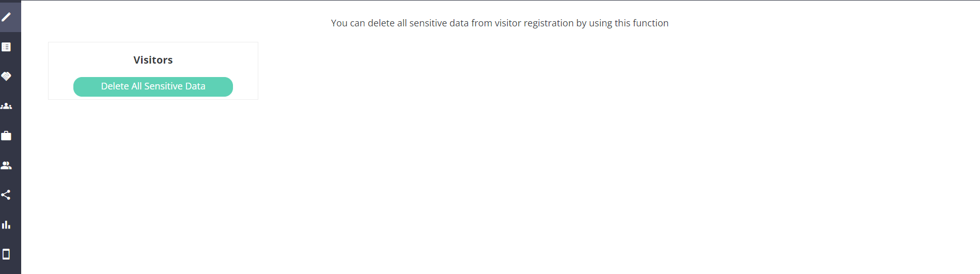Select the handshake icon in sidebar

click(6, 77)
